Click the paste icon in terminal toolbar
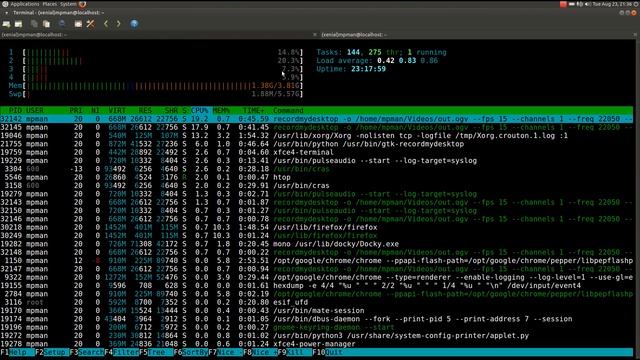The width and height of the screenshot is (640, 360). tap(47, 24)
